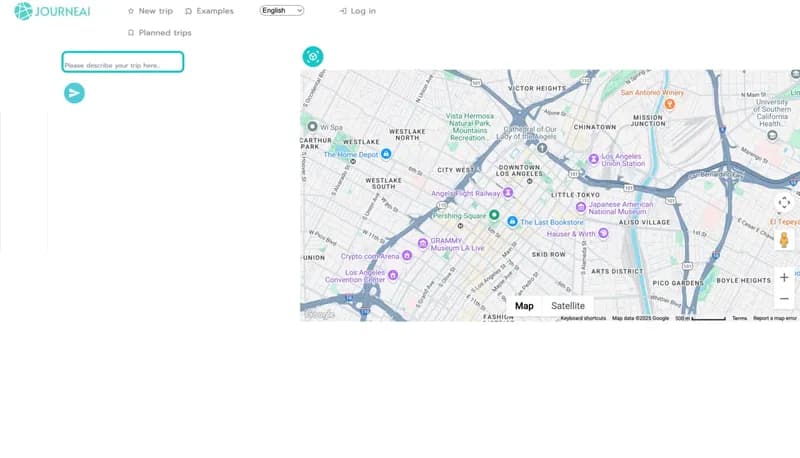Click the San Antonio Winery marker

coord(669,104)
